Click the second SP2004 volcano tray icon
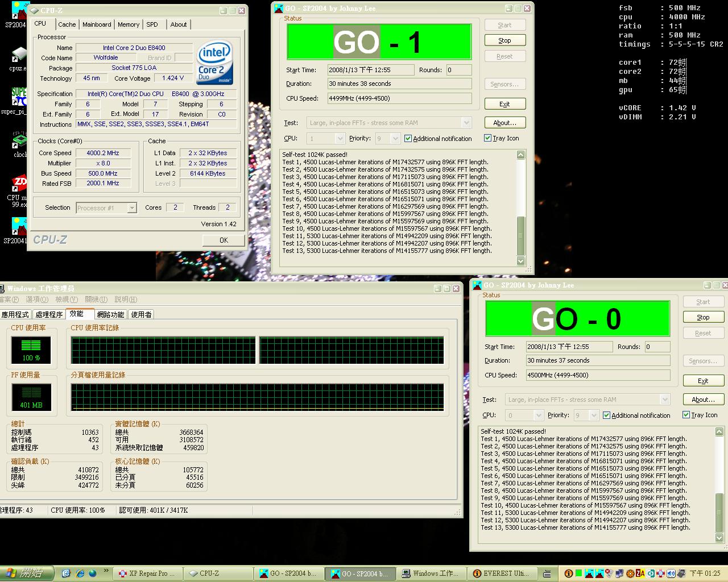The width and height of the screenshot is (728, 582). pos(599,573)
